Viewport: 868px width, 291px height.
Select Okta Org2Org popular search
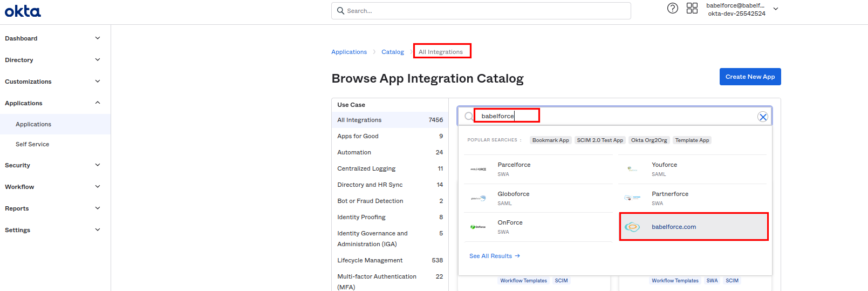tap(649, 140)
